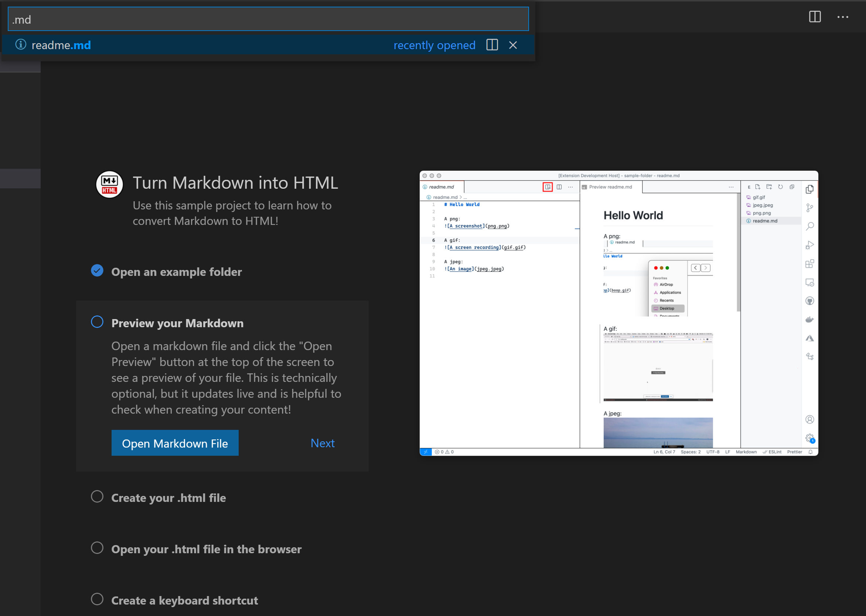Image resolution: width=866 pixels, height=616 pixels.
Task: Click the blue completed checkmark on Open an example folder
Action: (x=97, y=270)
